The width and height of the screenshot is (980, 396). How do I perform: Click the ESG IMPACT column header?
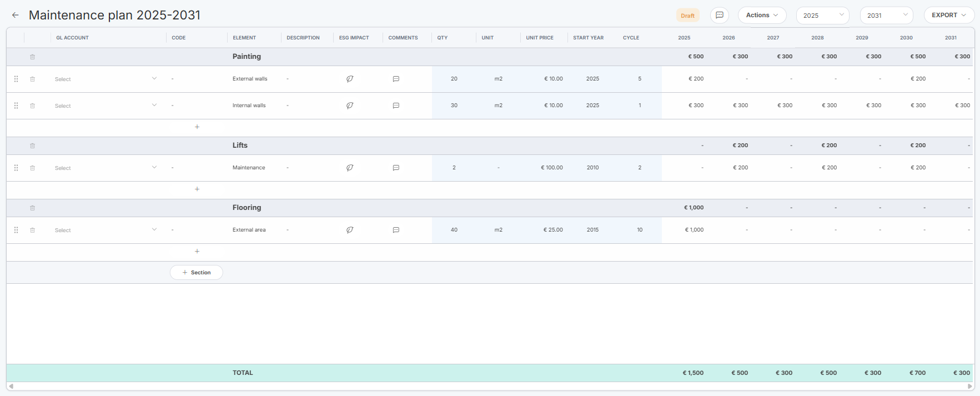pyautogui.click(x=354, y=38)
